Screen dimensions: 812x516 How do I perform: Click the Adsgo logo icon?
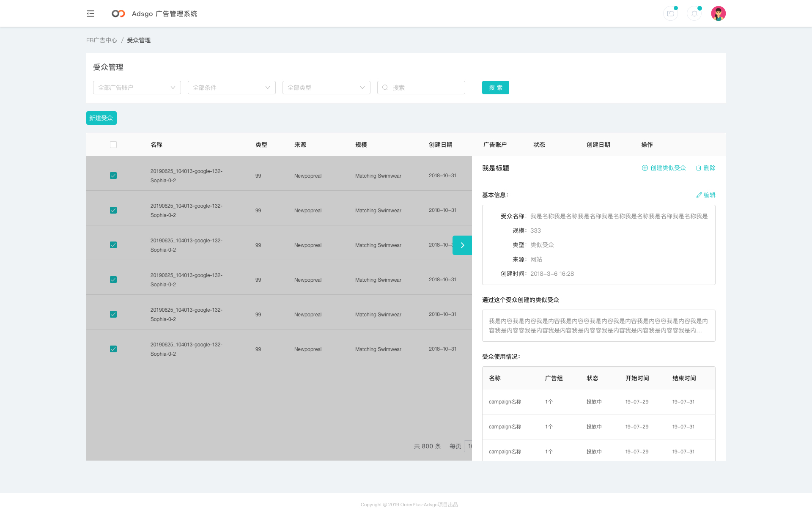[x=118, y=14]
